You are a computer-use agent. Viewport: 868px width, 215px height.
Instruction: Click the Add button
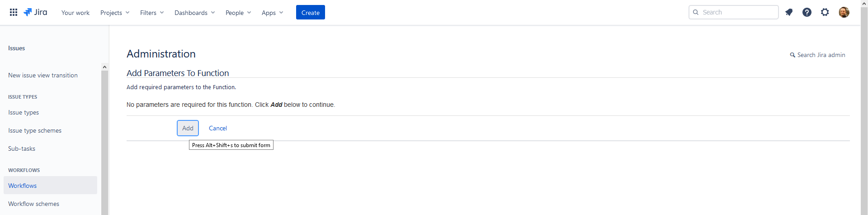click(x=188, y=128)
